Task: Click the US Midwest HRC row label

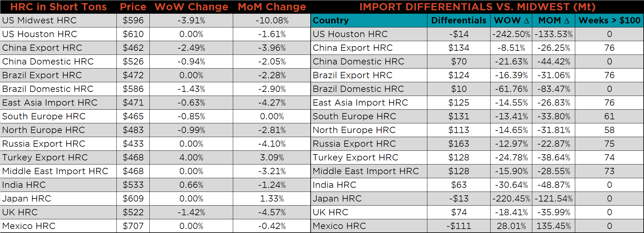Action: [x=39, y=21]
